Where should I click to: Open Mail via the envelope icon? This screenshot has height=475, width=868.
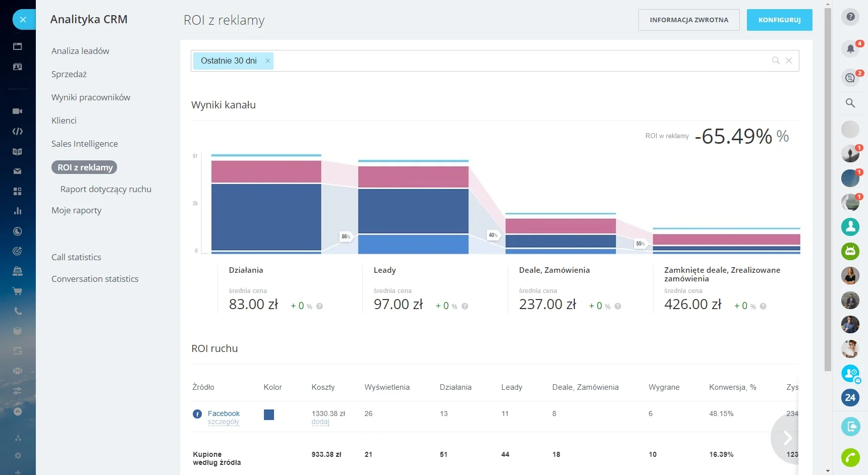18,171
